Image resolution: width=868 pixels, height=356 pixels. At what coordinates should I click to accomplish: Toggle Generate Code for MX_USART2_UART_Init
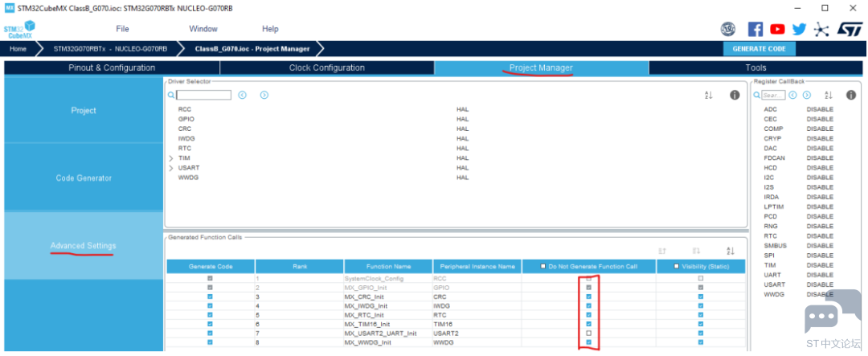pyautogui.click(x=210, y=333)
